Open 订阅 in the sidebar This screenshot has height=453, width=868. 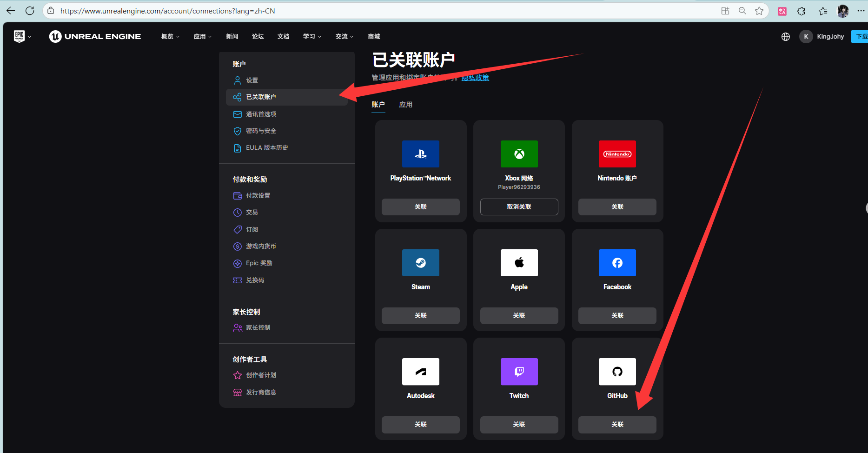pos(287,230)
